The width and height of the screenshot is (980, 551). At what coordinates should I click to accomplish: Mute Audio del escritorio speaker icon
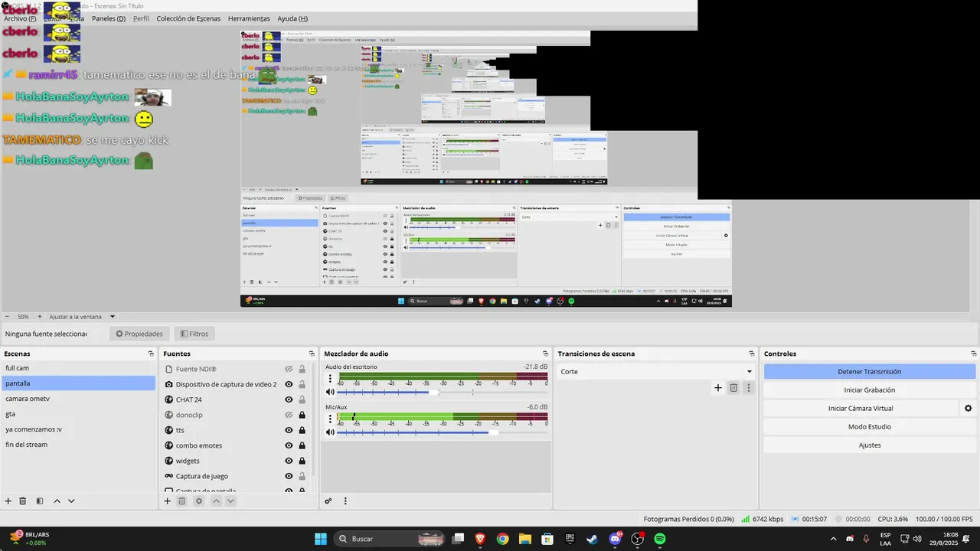tap(330, 392)
